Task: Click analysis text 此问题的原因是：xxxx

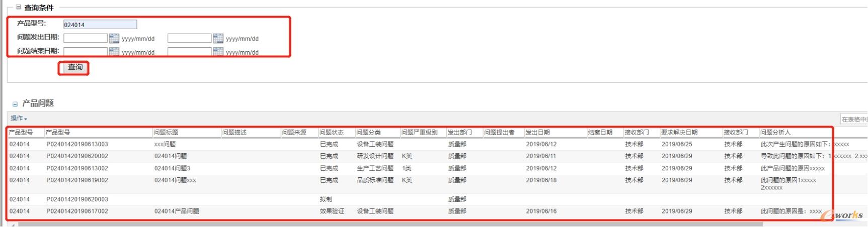Action: 792,211
